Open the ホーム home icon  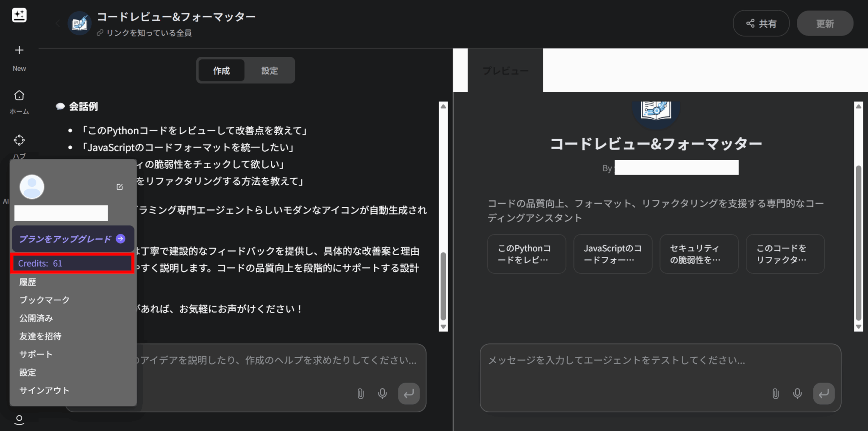coord(19,96)
